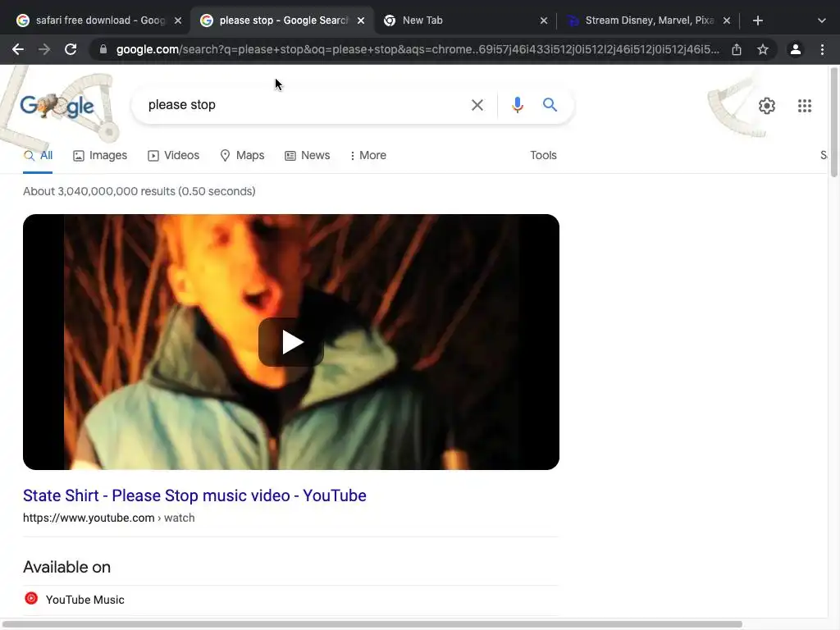The image size is (840, 630).
Task: Play the State Shirt video
Action: pyautogui.click(x=291, y=342)
